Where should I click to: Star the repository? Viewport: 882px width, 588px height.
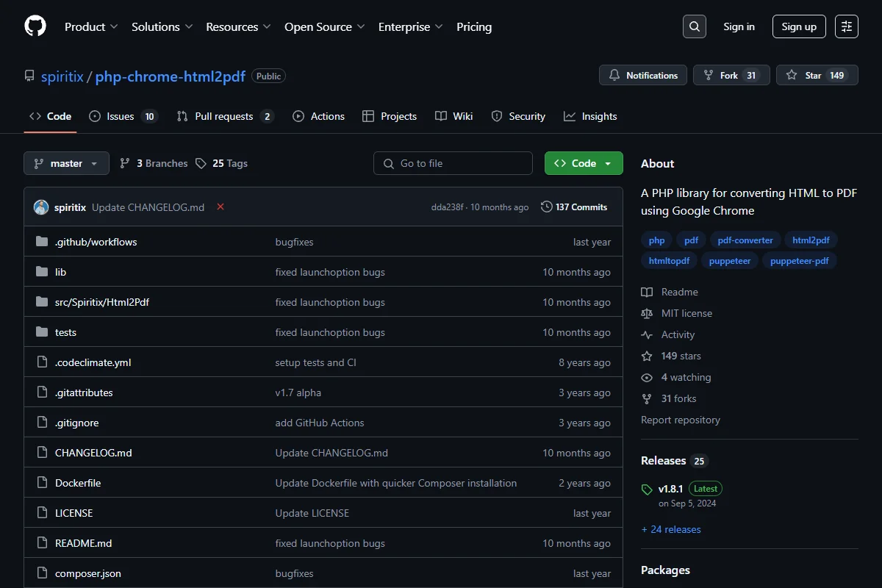pos(817,75)
